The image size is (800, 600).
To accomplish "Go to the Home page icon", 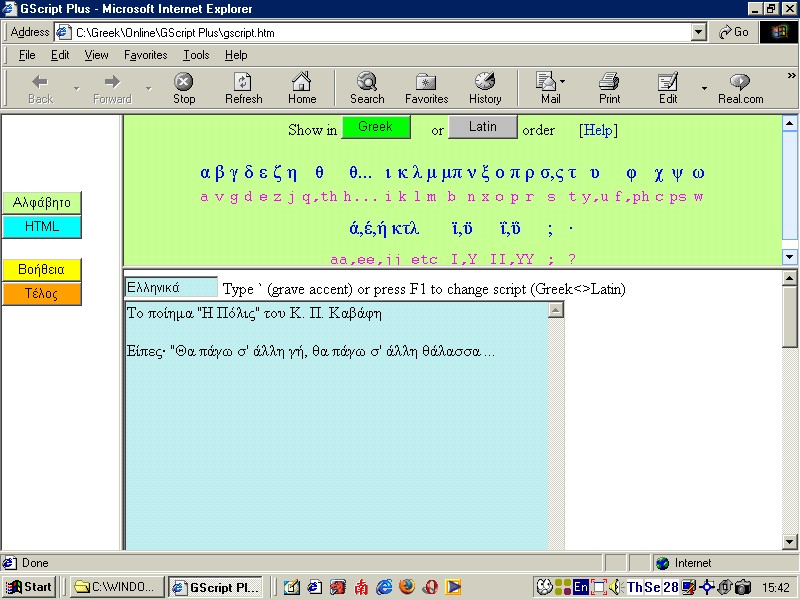I will point(302,87).
